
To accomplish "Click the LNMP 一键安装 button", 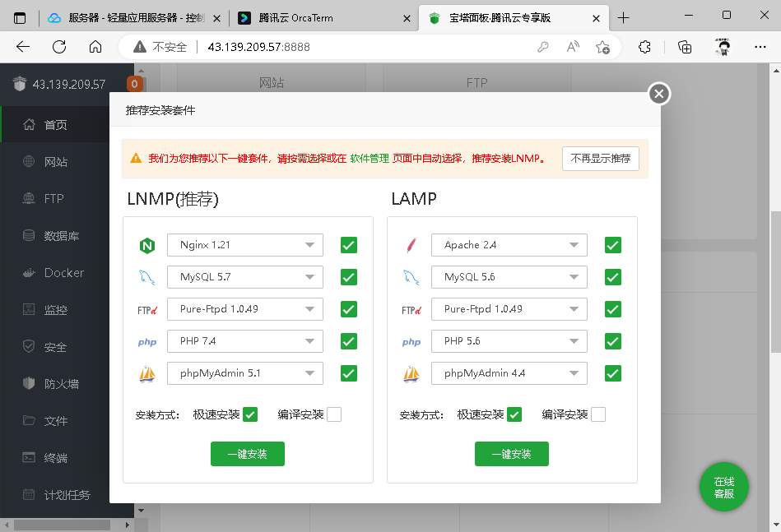I will tap(248, 454).
